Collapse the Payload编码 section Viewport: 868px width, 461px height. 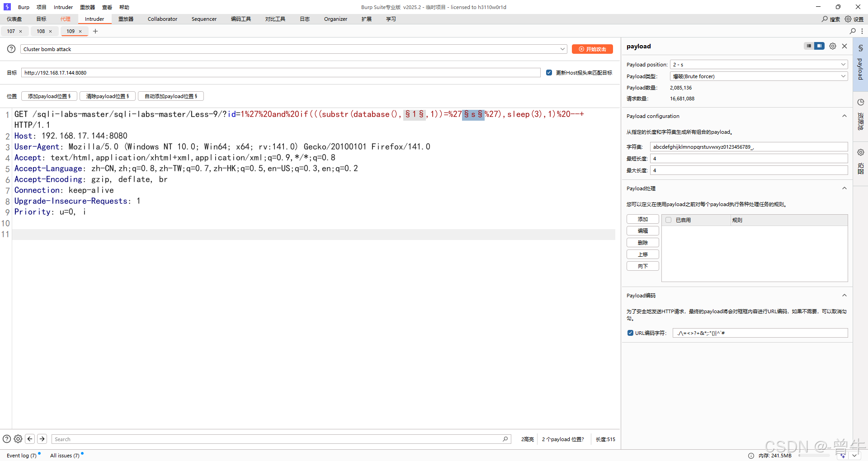coord(844,296)
